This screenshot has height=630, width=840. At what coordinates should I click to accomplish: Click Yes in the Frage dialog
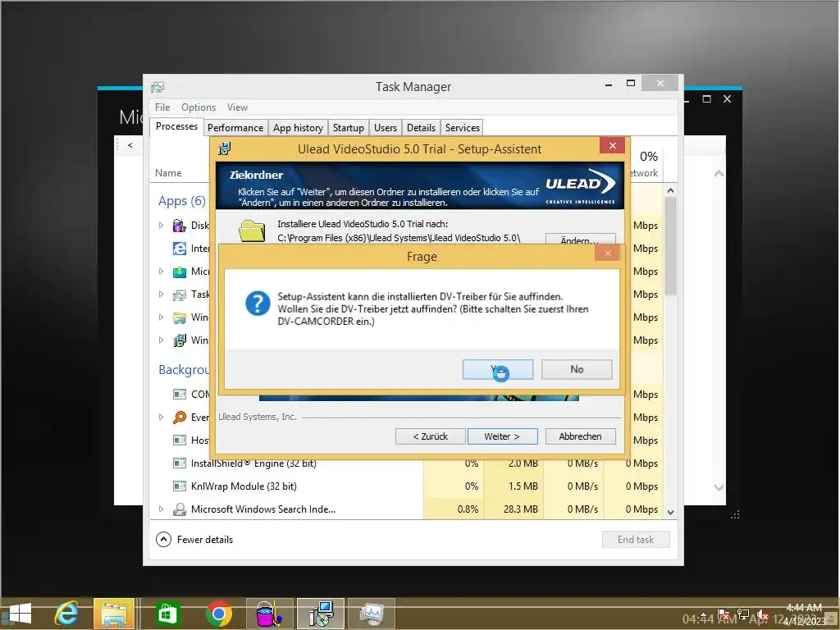click(x=498, y=370)
